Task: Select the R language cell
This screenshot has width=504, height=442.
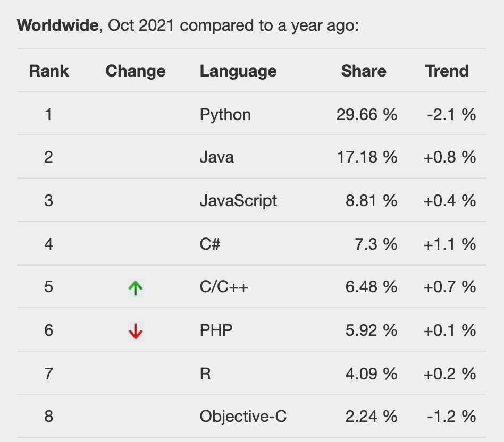Action: point(206,374)
